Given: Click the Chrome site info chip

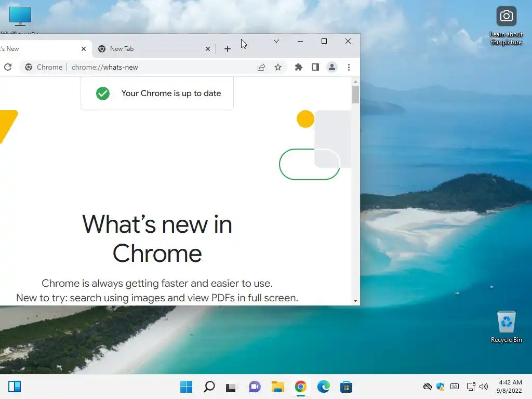Looking at the screenshot, I should click(44, 67).
